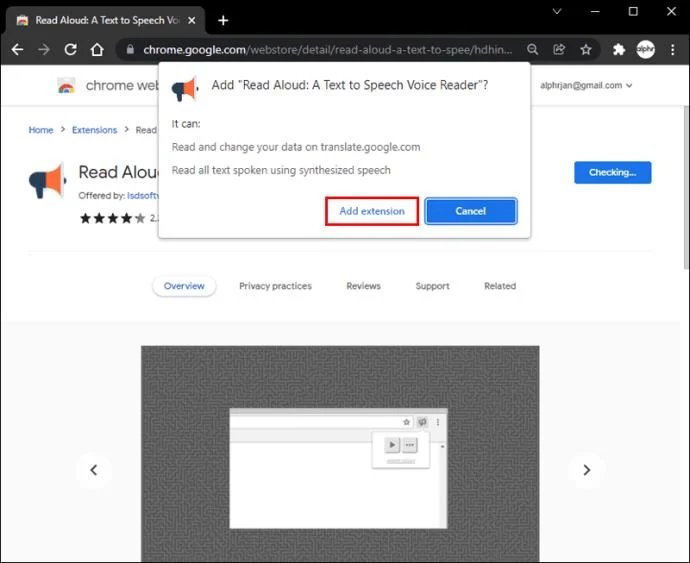Image resolution: width=690 pixels, height=563 pixels.
Task: Click the page vertical scrollbar
Action: coord(686,187)
